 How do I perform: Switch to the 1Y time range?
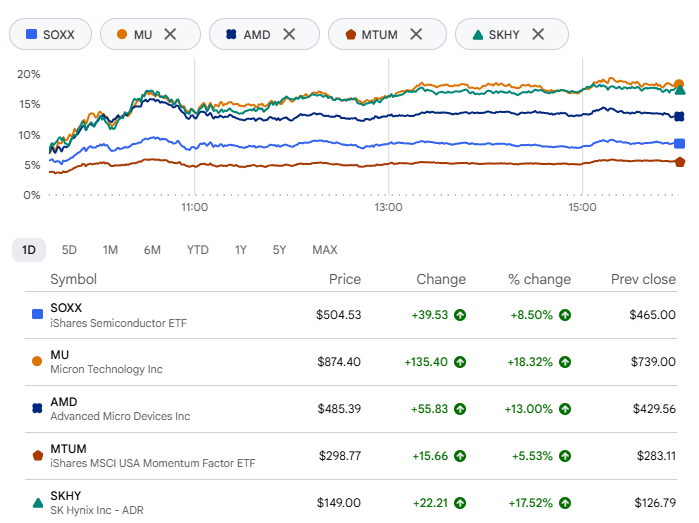241,250
